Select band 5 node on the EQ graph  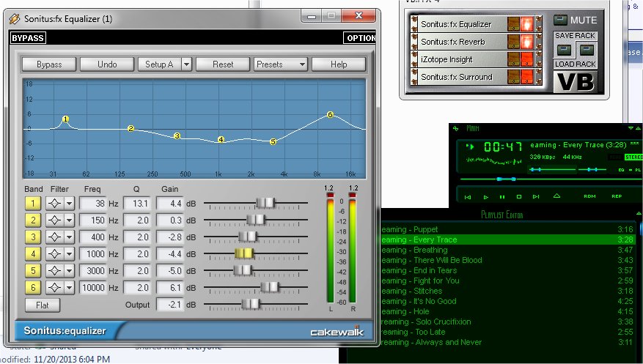click(x=273, y=141)
